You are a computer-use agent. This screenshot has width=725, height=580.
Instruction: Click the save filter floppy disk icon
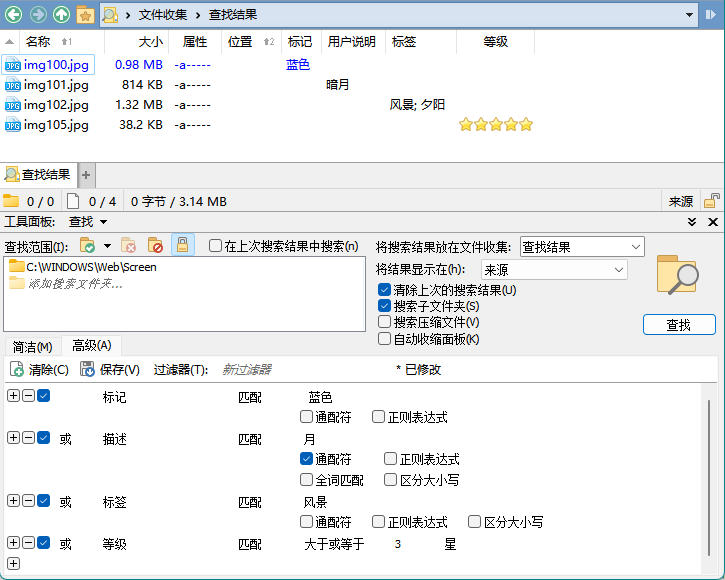pos(88,369)
